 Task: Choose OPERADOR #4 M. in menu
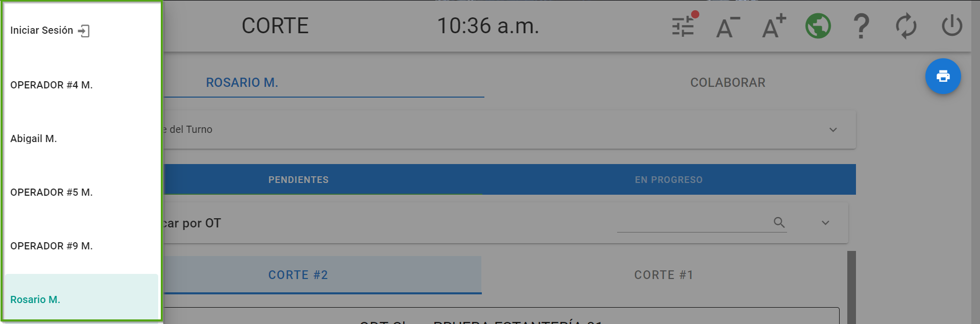[x=52, y=85]
